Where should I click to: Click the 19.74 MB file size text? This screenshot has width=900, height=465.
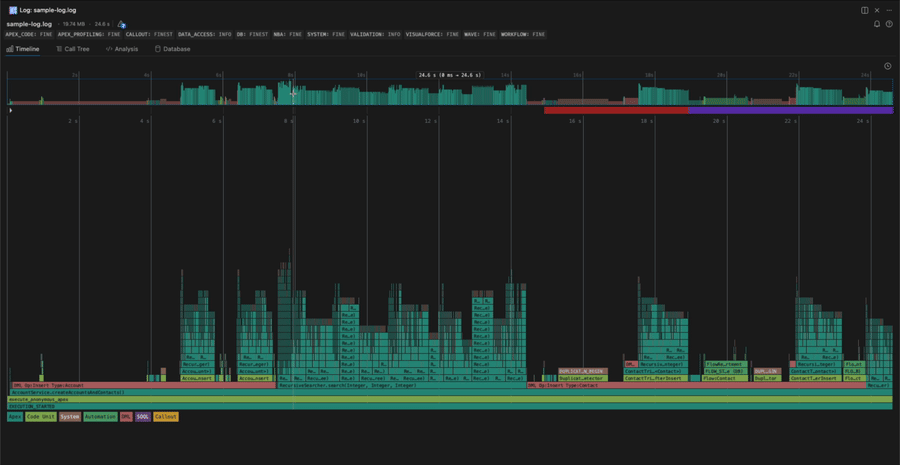coord(75,25)
